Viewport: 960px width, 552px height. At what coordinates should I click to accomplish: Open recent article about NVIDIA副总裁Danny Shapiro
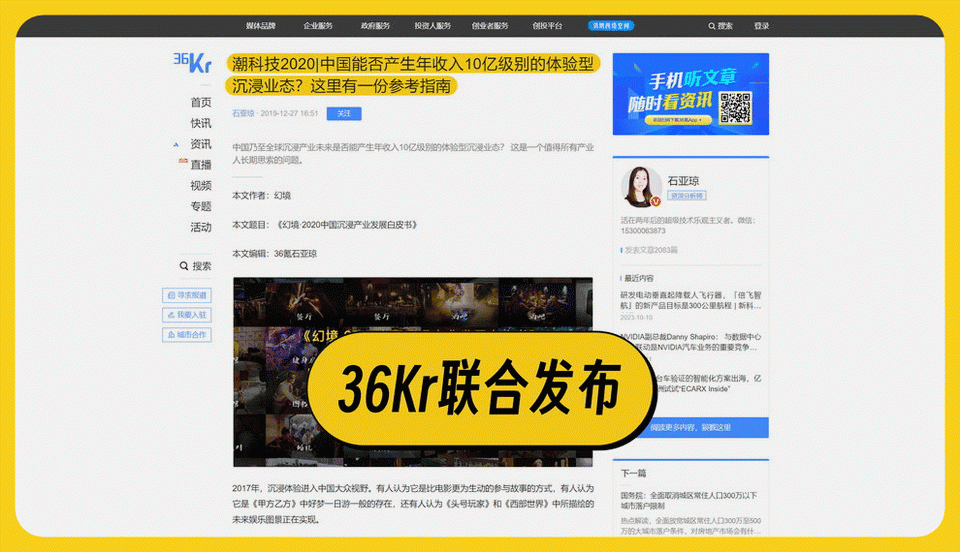[691, 341]
